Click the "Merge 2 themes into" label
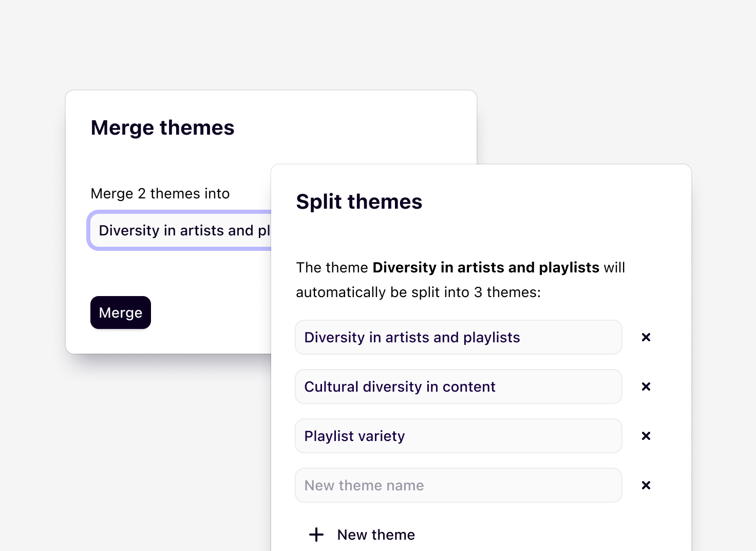This screenshot has width=756, height=551. click(x=160, y=193)
